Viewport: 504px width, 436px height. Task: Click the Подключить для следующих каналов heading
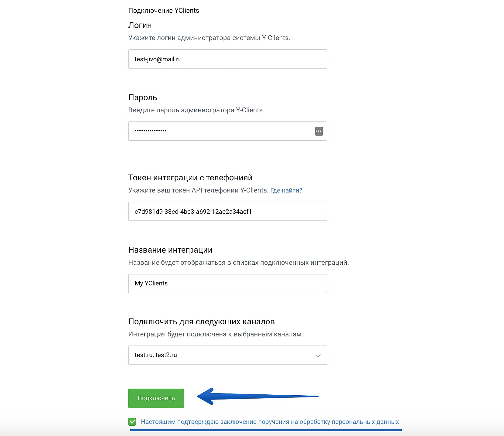click(201, 322)
